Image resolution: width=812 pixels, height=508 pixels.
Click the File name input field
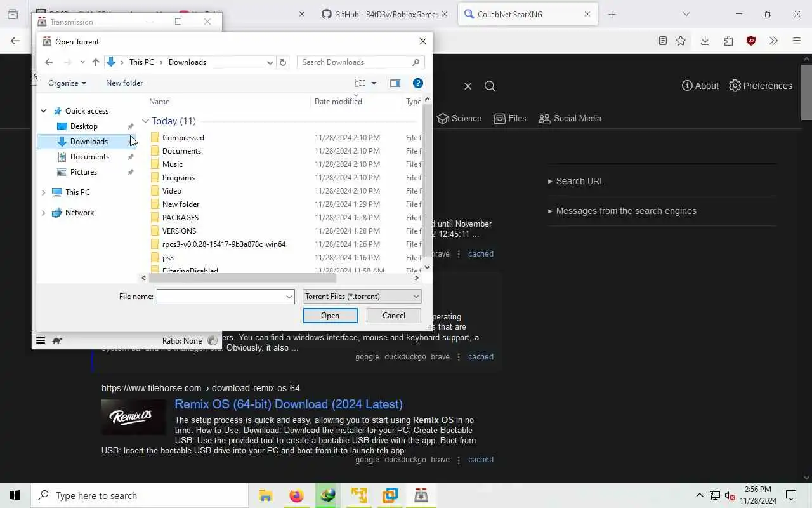coord(221,297)
